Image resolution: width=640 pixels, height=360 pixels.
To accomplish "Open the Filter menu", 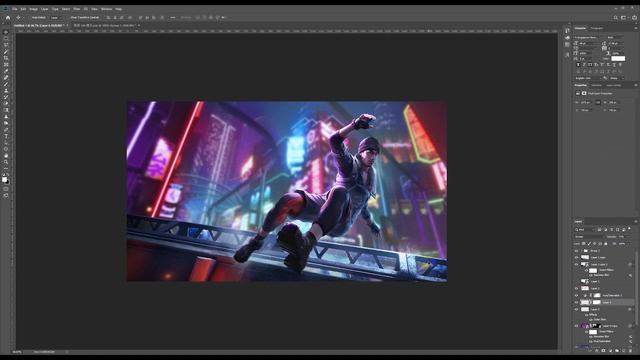I will tap(77, 9).
